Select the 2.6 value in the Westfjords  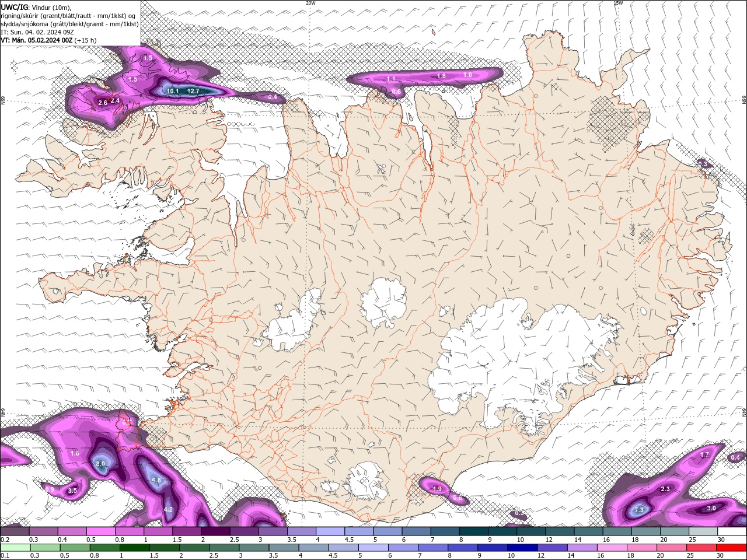coord(103,103)
